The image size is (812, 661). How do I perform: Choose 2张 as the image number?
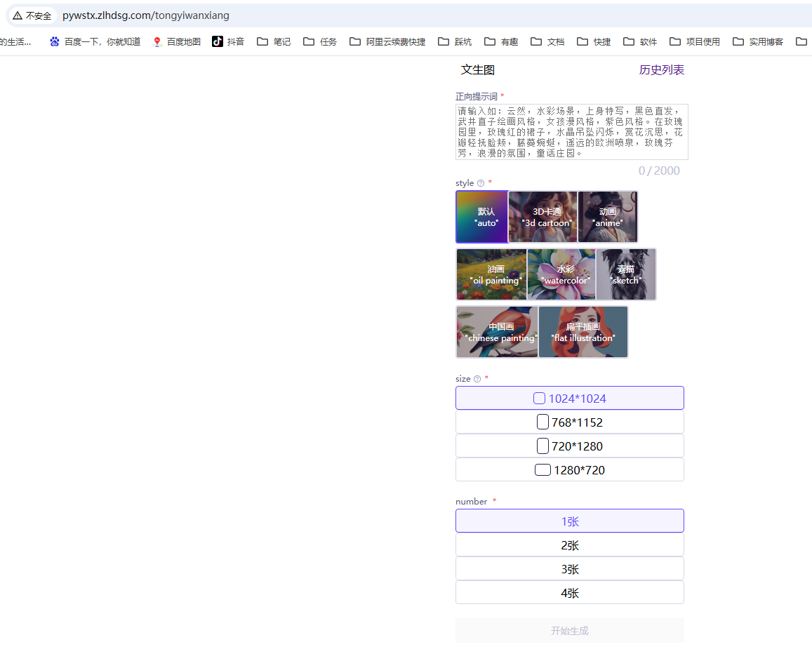click(570, 545)
